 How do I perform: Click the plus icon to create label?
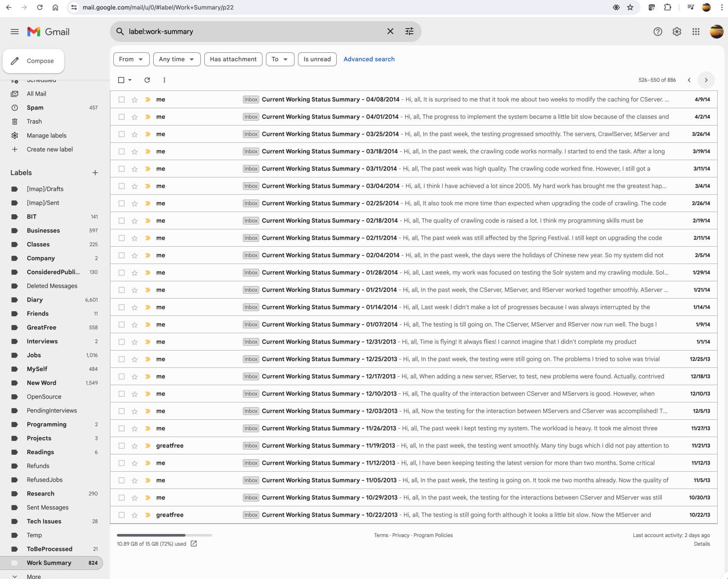(x=95, y=173)
